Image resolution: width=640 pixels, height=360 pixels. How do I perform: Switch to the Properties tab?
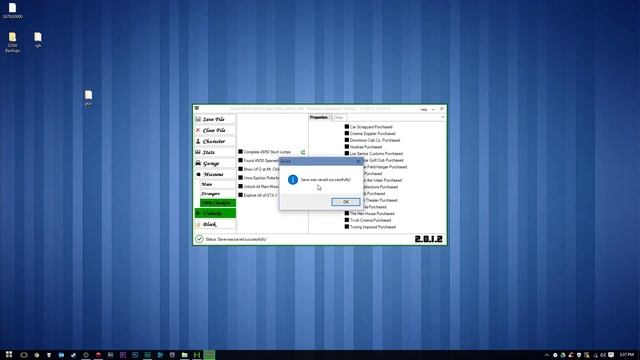319,118
